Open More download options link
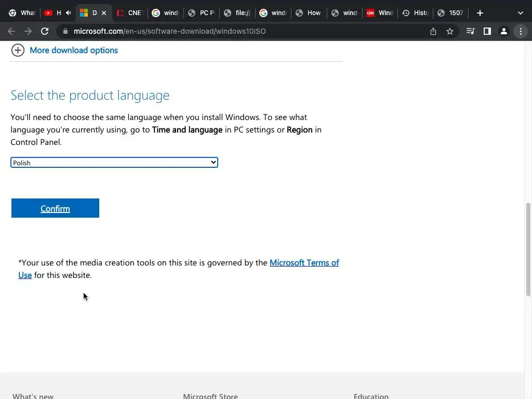 tap(74, 50)
